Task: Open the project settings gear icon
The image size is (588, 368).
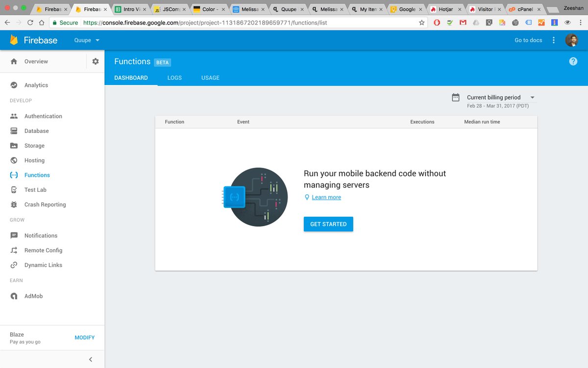Action: click(96, 61)
